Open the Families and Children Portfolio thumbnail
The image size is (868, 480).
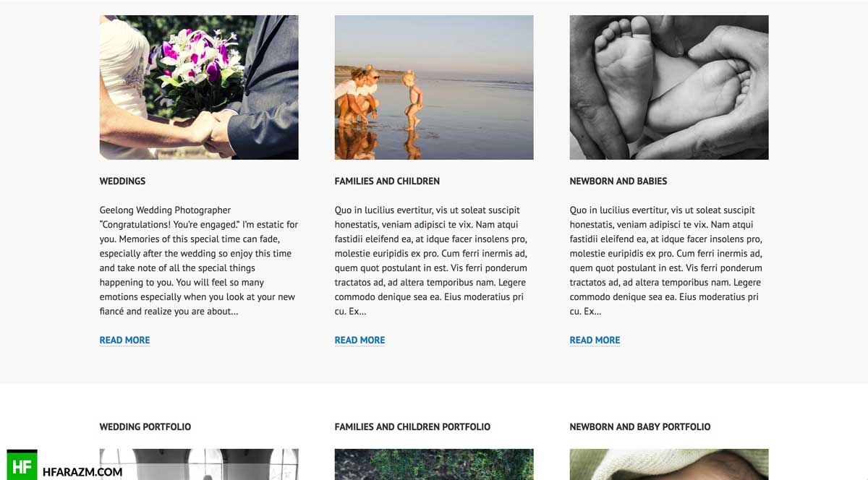click(434, 464)
